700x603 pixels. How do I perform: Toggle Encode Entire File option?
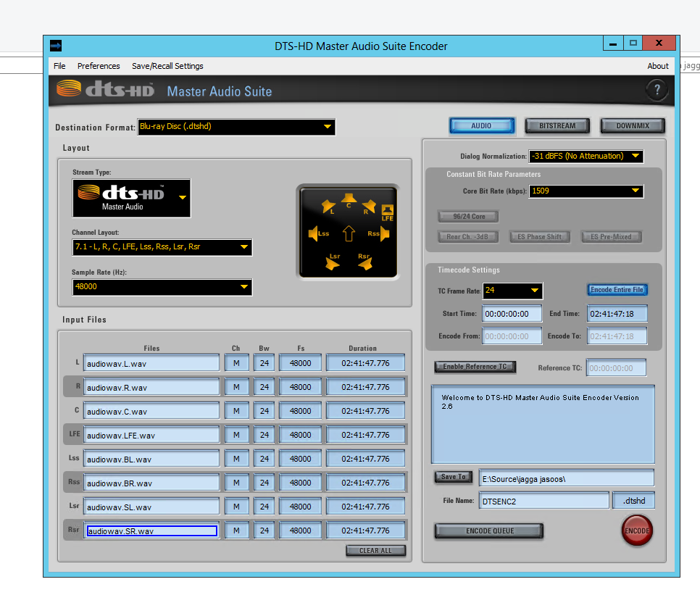[x=617, y=290]
